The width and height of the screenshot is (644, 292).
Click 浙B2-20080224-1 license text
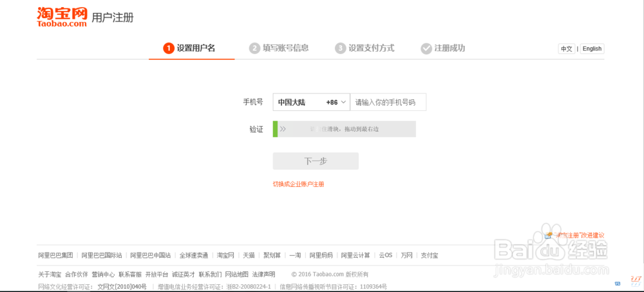pyautogui.click(x=249, y=287)
